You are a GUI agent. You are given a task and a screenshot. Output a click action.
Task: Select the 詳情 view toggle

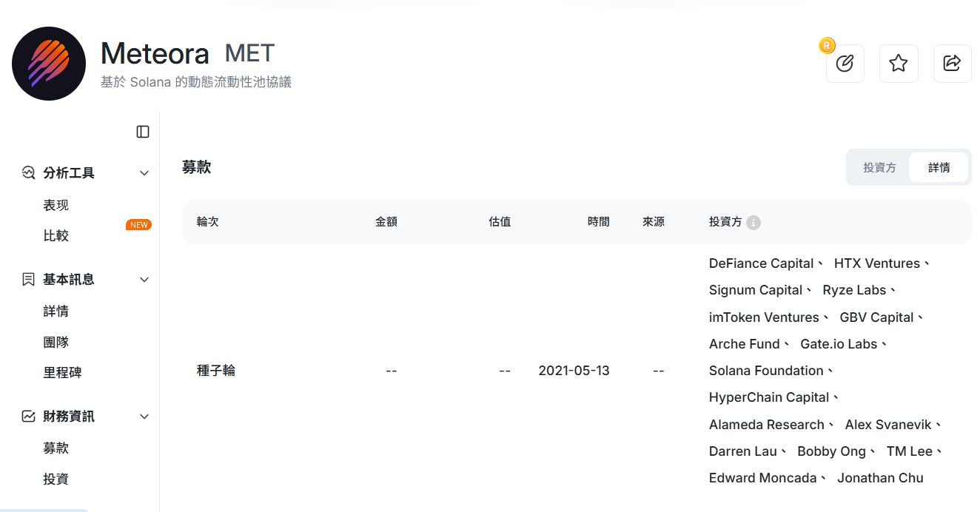pyautogui.click(x=939, y=167)
